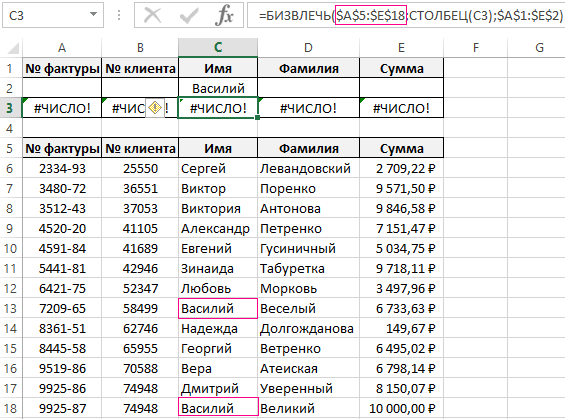Select cell with surname Левандовский
Viewport: 565px width, 419px height.
(308, 169)
